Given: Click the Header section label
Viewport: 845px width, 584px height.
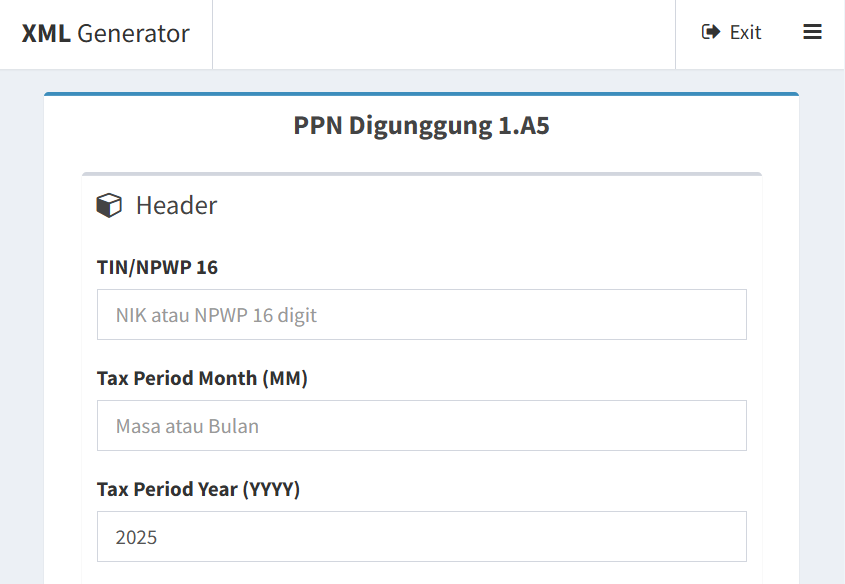Looking at the screenshot, I should [x=176, y=205].
